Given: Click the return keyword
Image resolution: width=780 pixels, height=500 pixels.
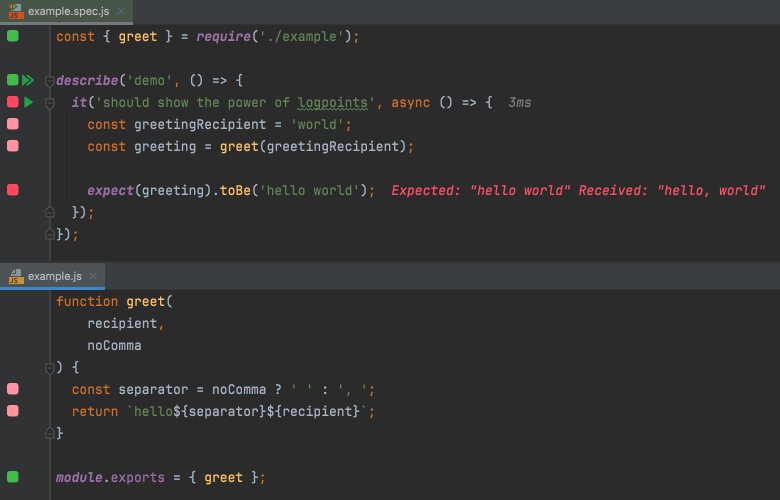Looking at the screenshot, I should click(x=95, y=411).
